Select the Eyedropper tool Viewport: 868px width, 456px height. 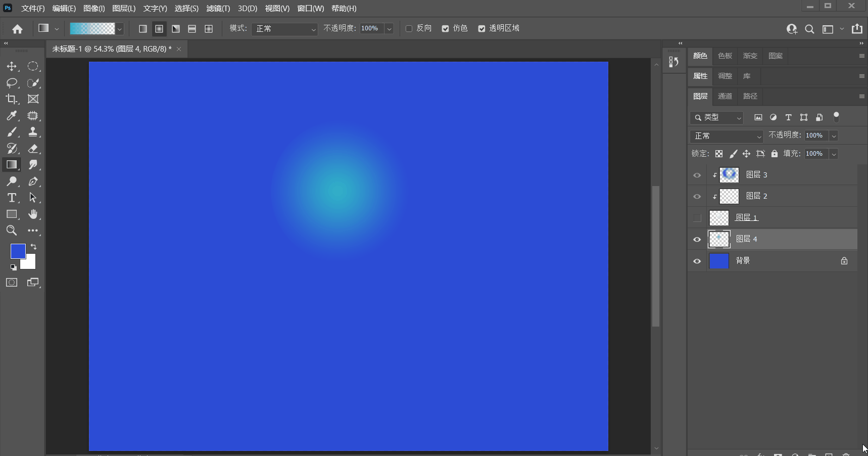click(12, 116)
